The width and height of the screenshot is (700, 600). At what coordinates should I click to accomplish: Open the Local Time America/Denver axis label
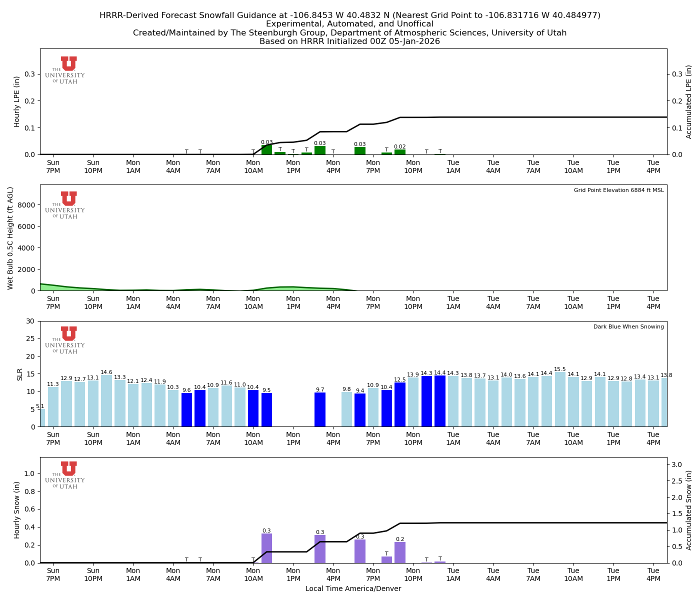coord(353,588)
